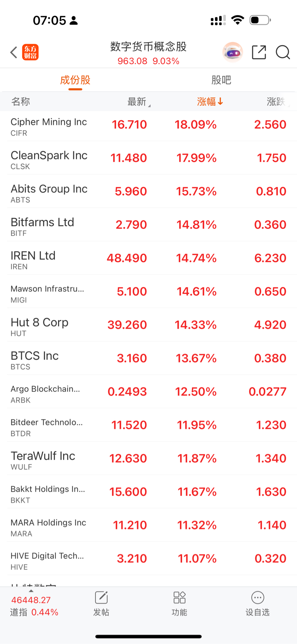This screenshot has height=644, width=297.
Task: Sort by 涨幅 column header
Action: tap(210, 102)
